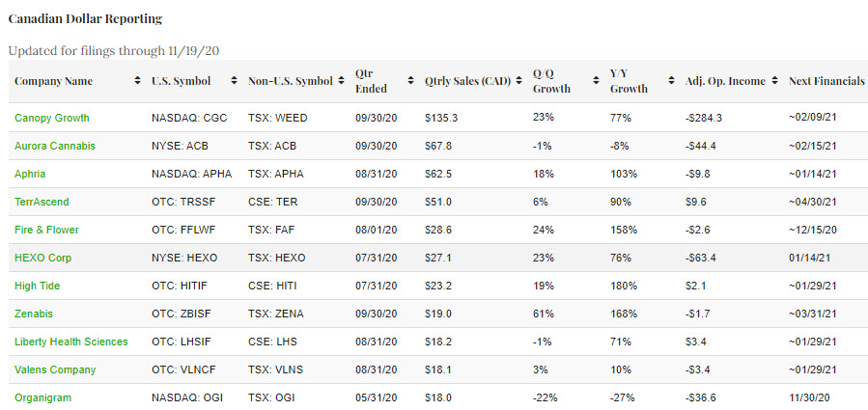Open the Canopy Growth company link
The width and height of the screenshot is (868, 410).
(52, 118)
